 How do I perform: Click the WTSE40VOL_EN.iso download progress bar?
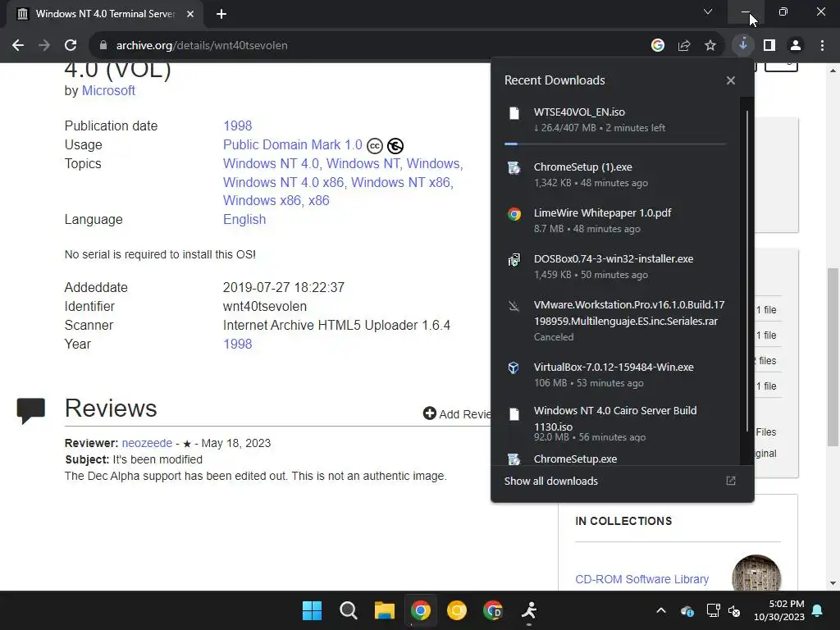(x=615, y=144)
